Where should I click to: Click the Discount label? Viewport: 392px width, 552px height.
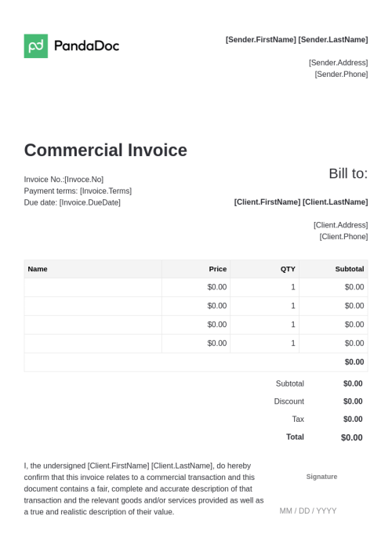pos(289,401)
